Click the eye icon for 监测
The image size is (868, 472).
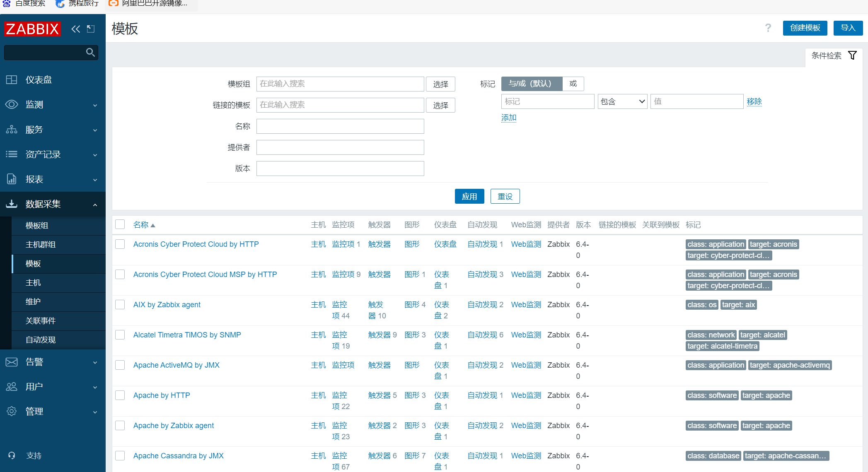(x=12, y=104)
